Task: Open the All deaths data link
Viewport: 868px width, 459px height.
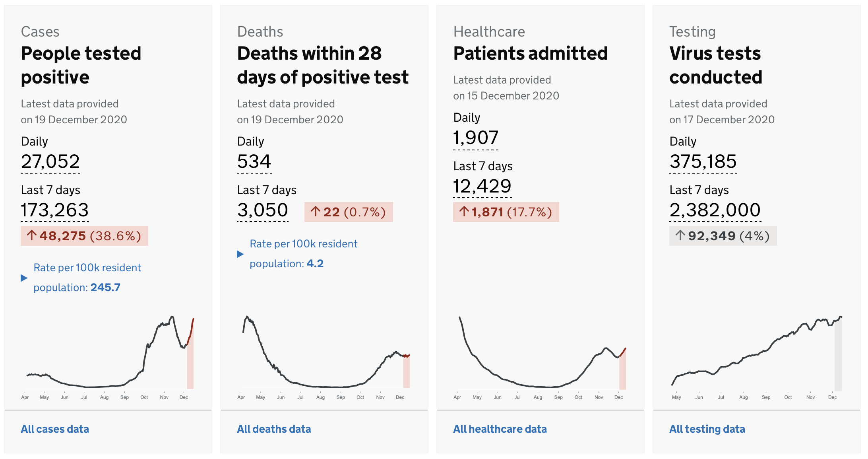Action: click(x=274, y=429)
